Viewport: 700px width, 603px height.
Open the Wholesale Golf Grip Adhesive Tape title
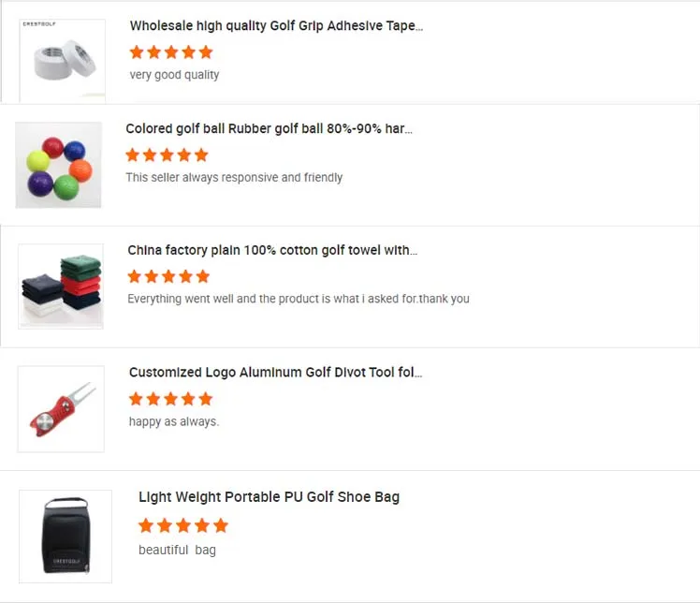276,26
